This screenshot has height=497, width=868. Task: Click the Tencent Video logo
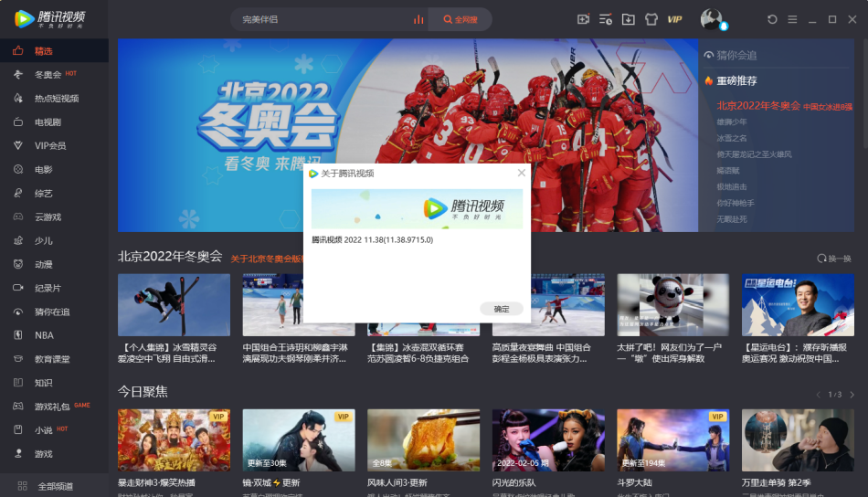(x=50, y=19)
